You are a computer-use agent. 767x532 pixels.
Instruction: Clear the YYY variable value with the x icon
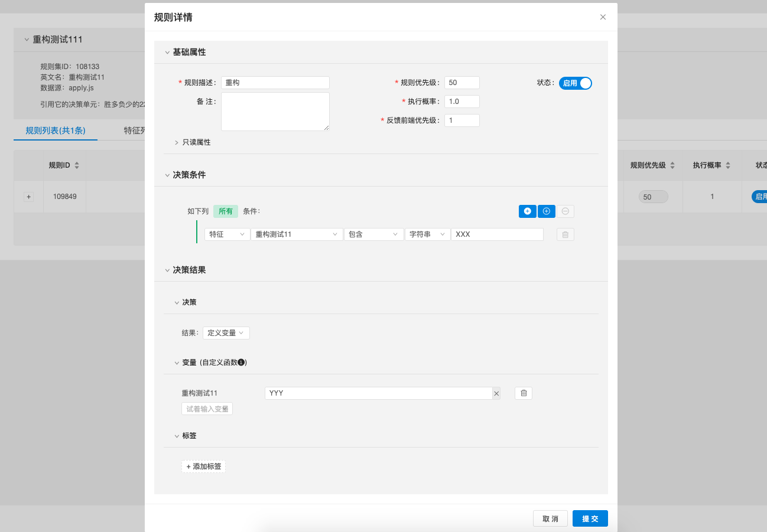(496, 393)
